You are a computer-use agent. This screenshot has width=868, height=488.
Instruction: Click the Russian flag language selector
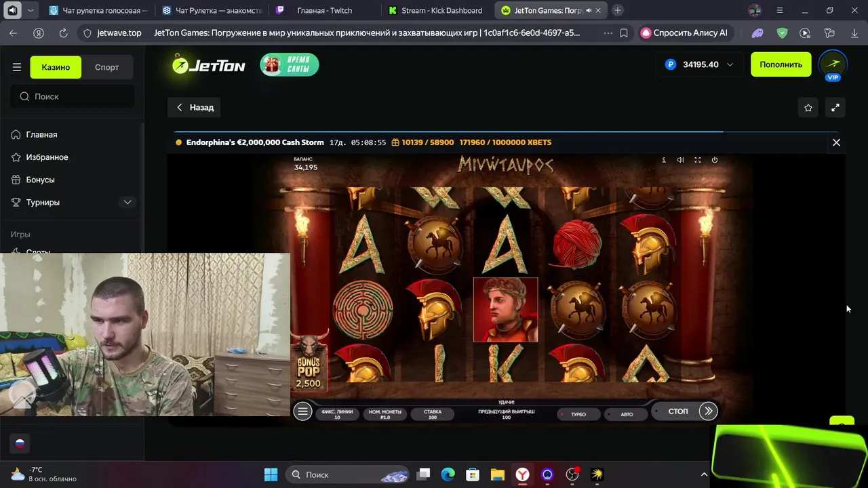[20, 444]
